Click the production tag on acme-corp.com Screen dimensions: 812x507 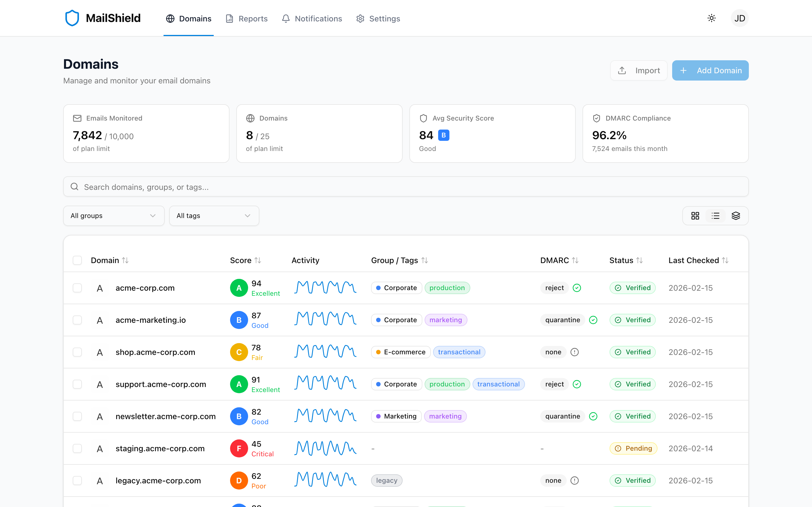click(447, 288)
